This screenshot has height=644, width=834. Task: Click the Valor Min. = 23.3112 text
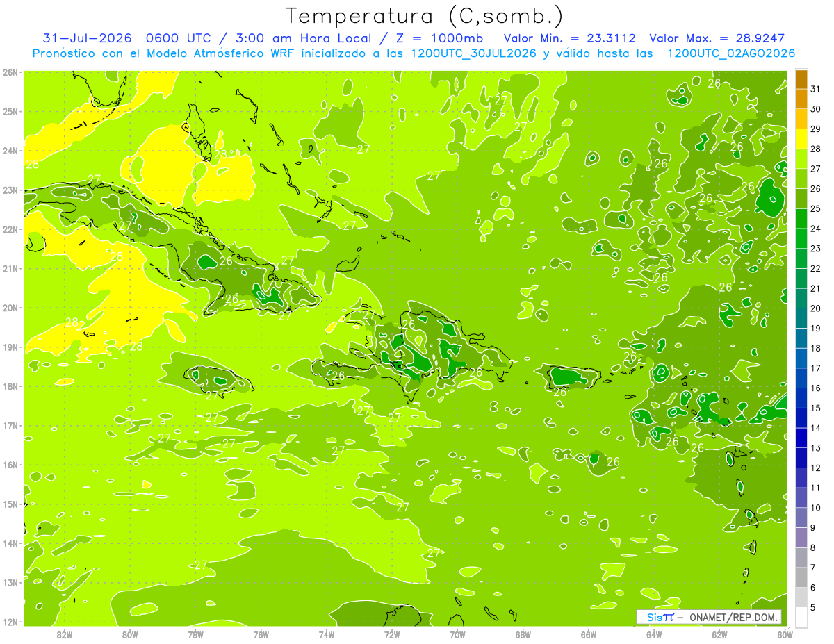pos(571,38)
